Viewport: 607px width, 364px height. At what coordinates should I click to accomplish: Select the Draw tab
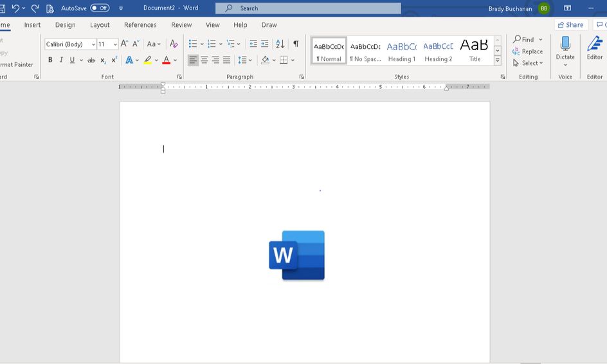point(269,25)
